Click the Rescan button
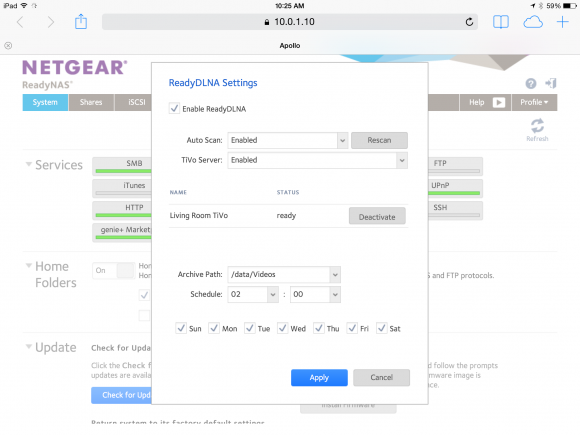This screenshot has height=435, width=580. coord(379,140)
